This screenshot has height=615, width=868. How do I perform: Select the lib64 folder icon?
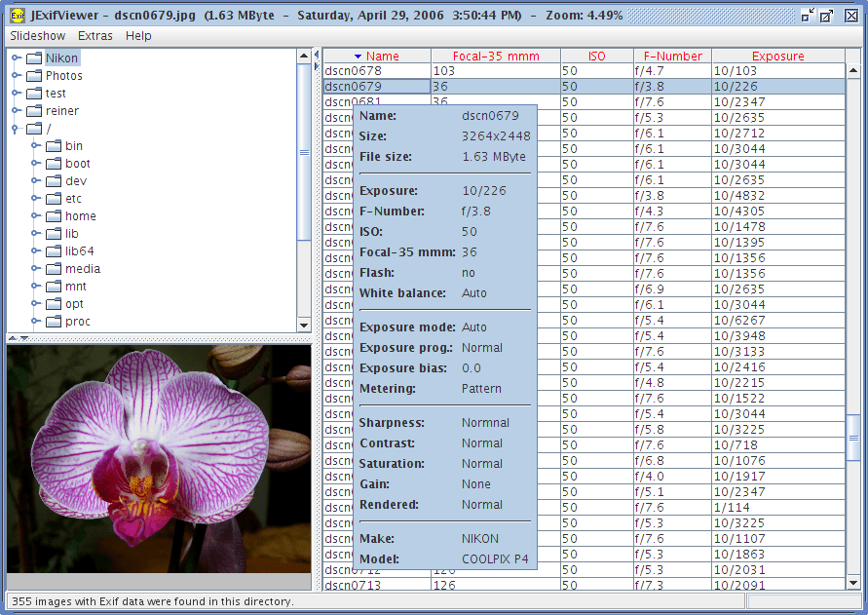point(54,251)
